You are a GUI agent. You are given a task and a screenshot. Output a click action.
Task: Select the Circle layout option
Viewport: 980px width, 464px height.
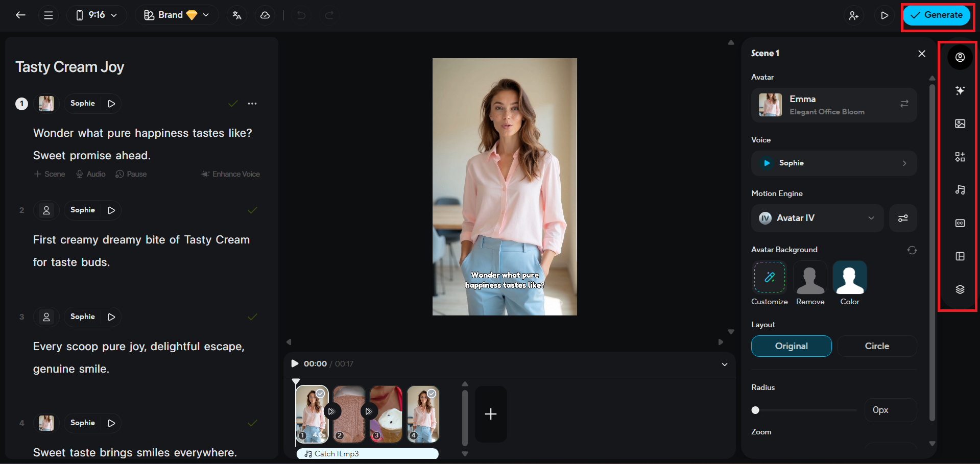(877, 346)
